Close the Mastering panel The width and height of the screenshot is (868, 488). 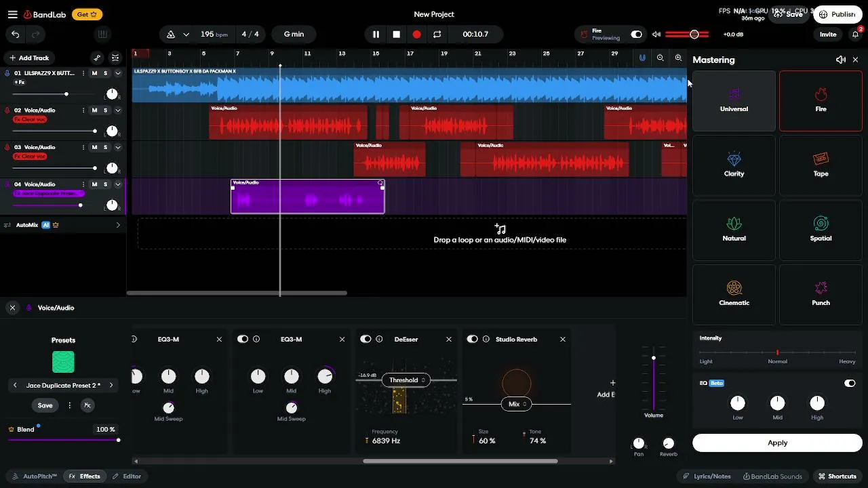pyautogui.click(x=855, y=60)
